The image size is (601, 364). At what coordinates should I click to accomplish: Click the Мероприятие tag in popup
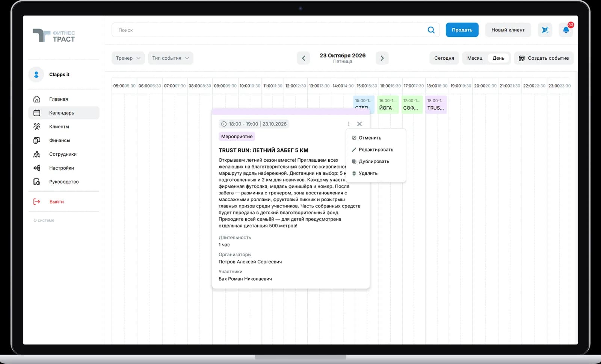click(x=237, y=137)
